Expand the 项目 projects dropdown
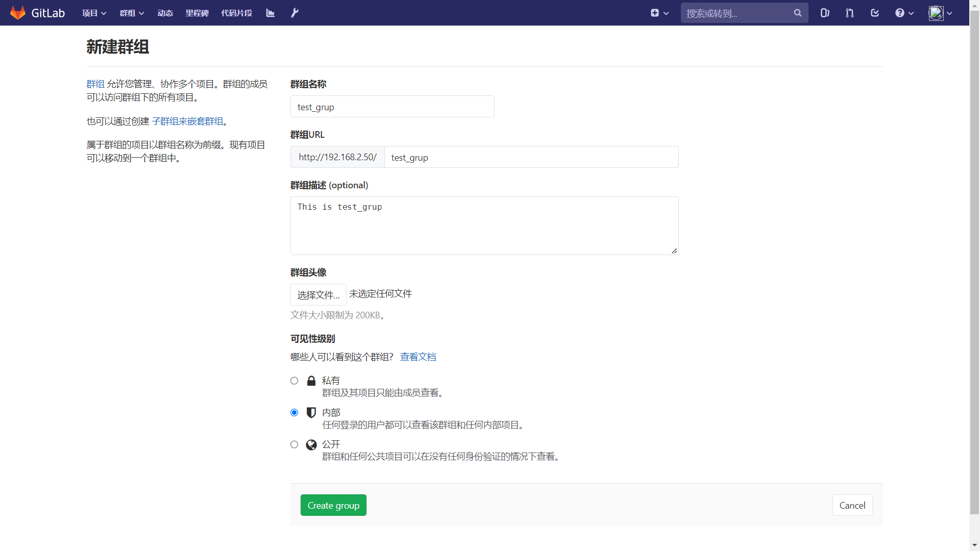The height and width of the screenshot is (551, 980). (x=94, y=13)
